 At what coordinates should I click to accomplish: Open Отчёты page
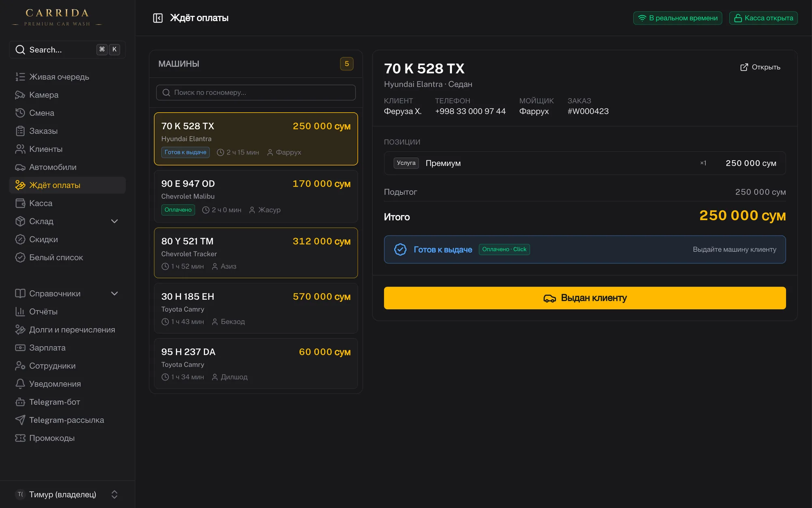pos(67,312)
